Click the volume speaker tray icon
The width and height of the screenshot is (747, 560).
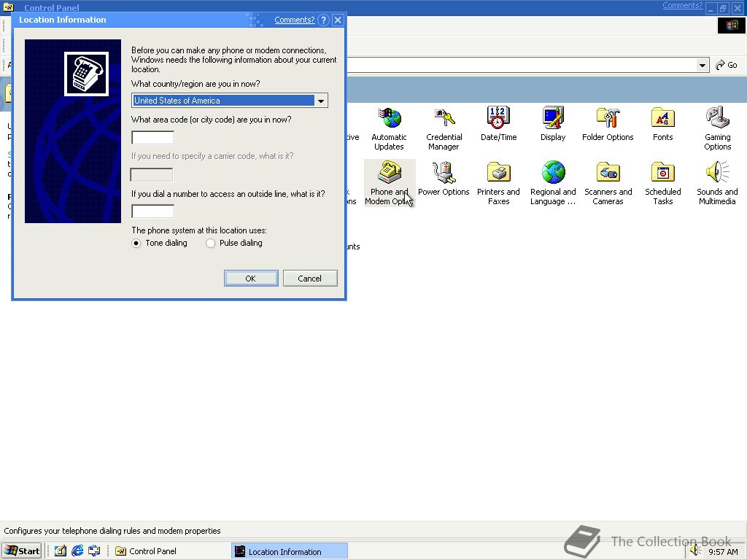[695, 551]
